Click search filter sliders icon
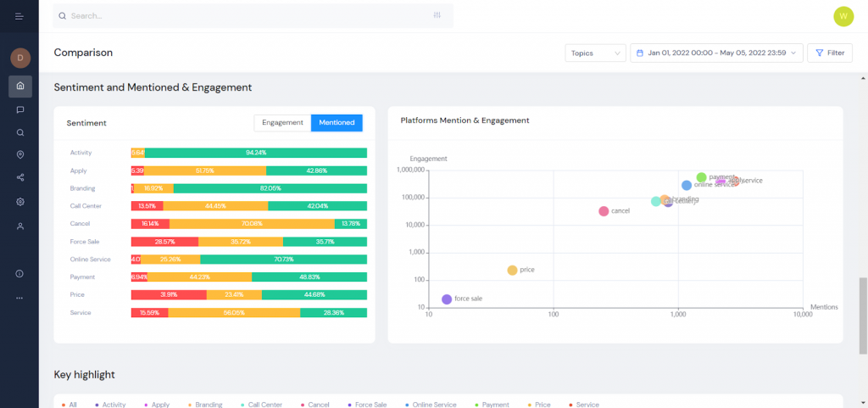Screen dimensions: 868x408 pyautogui.click(x=437, y=15)
